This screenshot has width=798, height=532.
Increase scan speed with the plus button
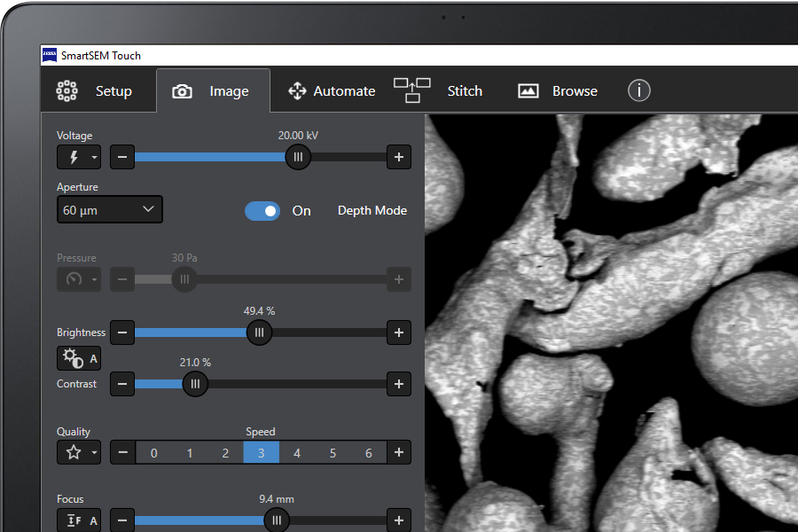(x=399, y=452)
